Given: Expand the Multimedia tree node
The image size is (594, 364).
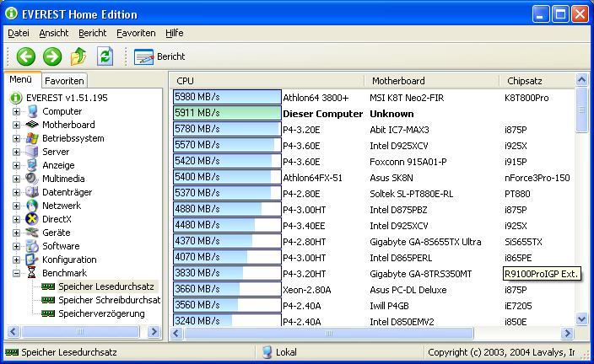Looking at the screenshot, I should [16, 179].
